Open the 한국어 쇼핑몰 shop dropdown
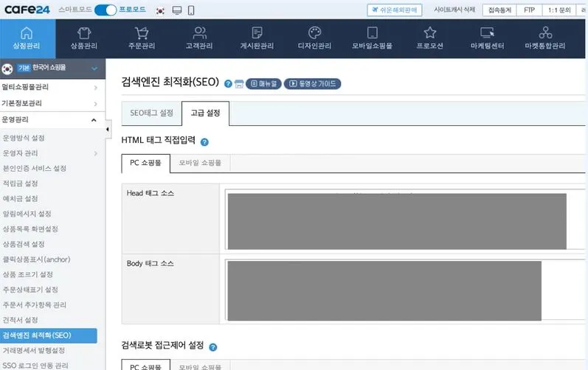Viewport: 588px width, 370px height. [52, 68]
